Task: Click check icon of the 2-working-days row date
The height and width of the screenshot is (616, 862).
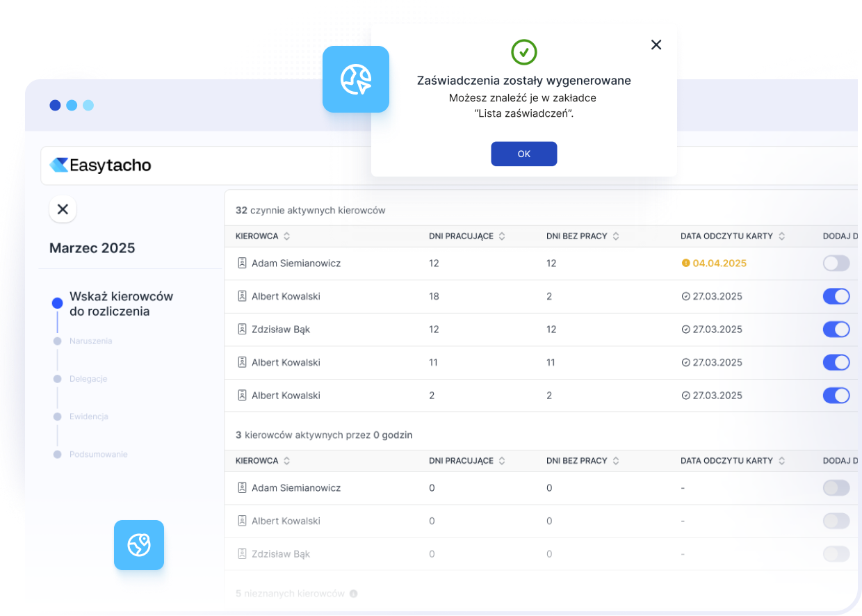Action: pyautogui.click(x=685, y=396)
